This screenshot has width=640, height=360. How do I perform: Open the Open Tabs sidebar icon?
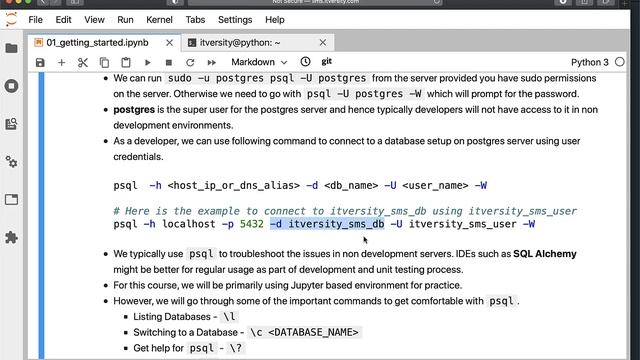click(11, 200)
